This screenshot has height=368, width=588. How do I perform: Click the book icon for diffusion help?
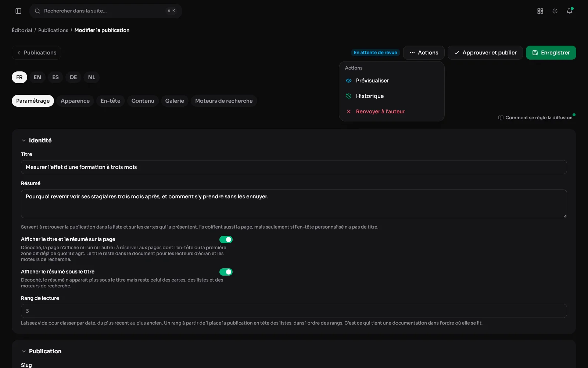click(501, 118)
